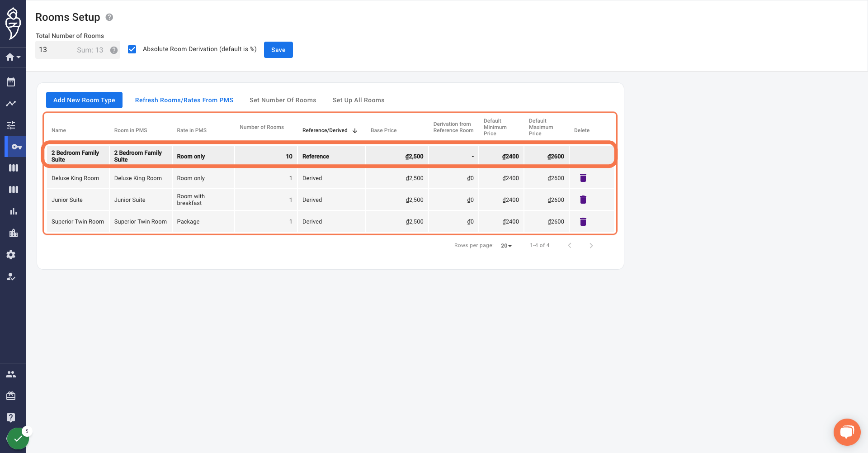Open the building icon in the sidebar
Image resolution: width=868 pixels, height=453 pixels.
click(14, 233)
